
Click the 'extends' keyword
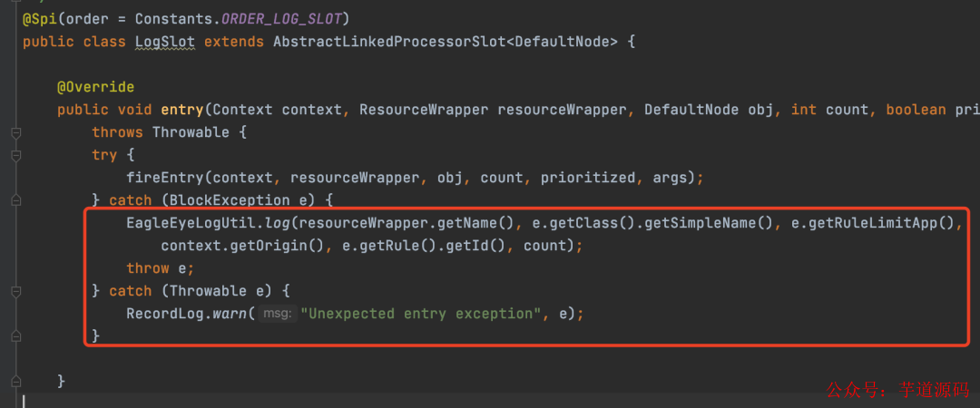(234, 42)
